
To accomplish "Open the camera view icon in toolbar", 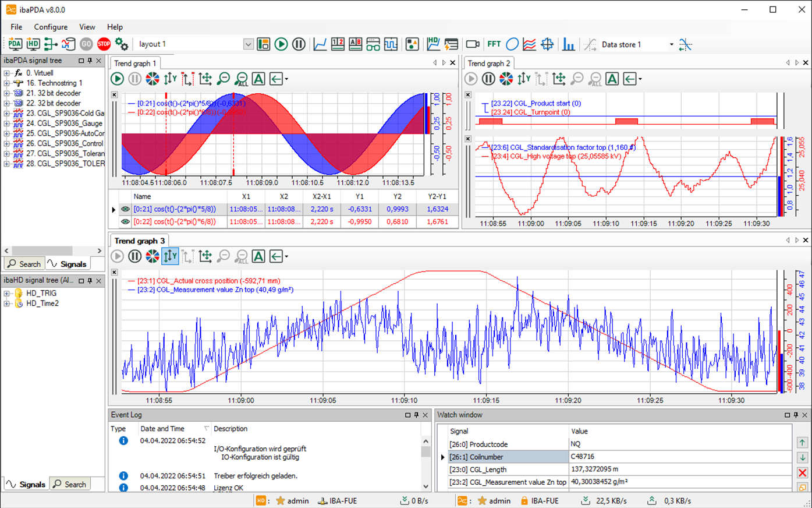I will pos(473,44).
